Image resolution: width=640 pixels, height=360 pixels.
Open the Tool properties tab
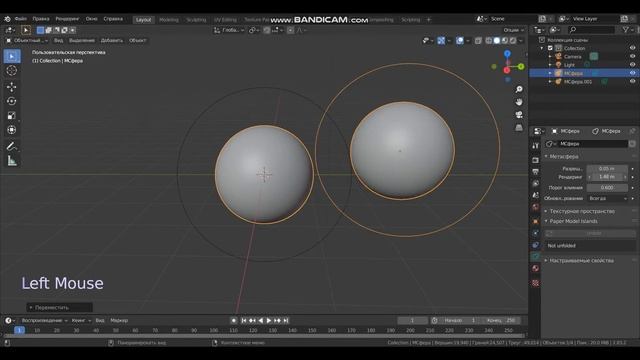coord(536,146)
